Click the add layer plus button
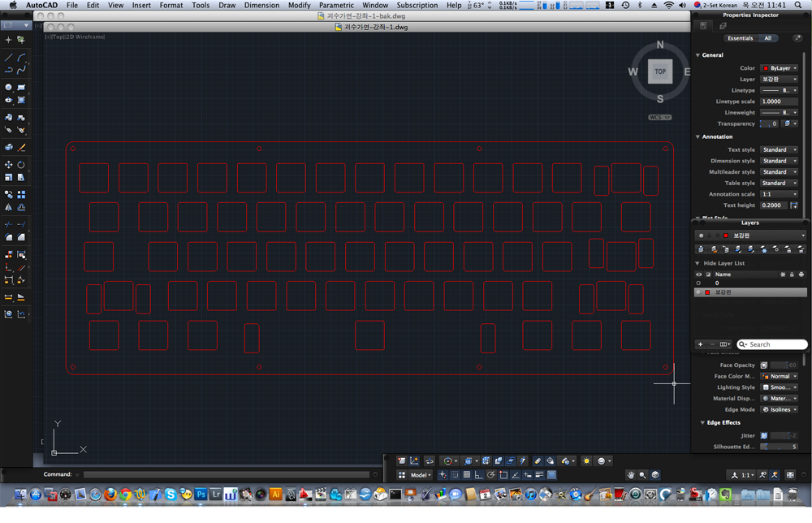This screenshot has width=812, height=523. 700,344
